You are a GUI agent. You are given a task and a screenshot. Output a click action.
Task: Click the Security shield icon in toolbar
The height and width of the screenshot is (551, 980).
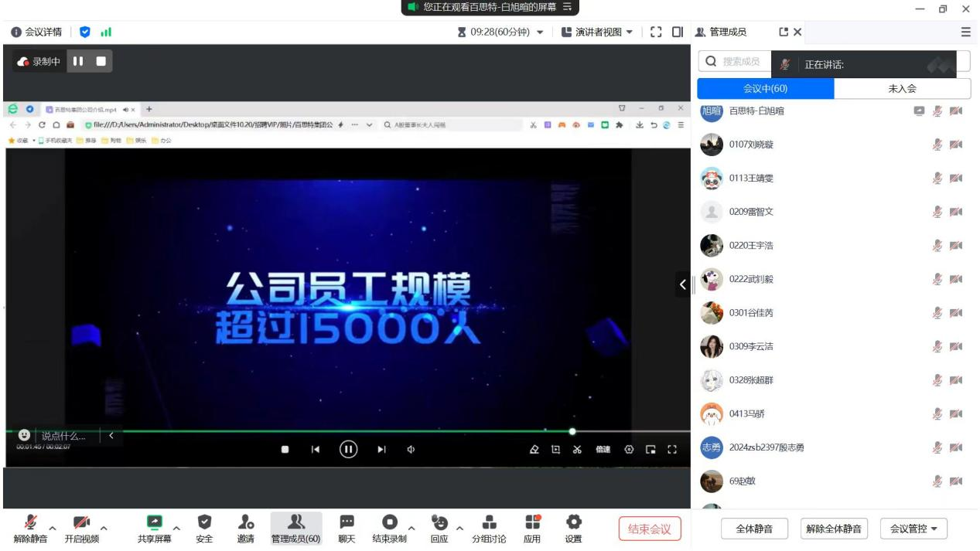[204, 523]
